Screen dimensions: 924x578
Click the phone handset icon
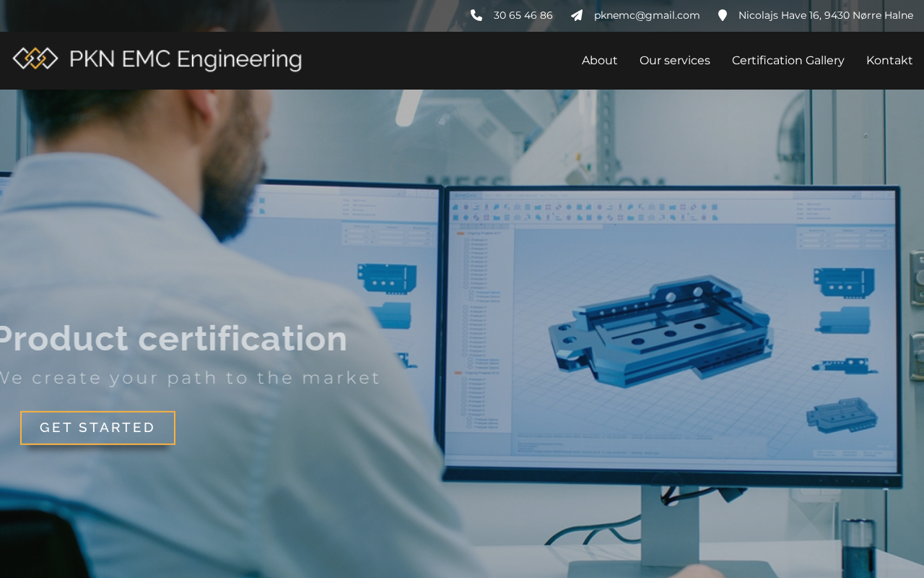pos(476,15)
